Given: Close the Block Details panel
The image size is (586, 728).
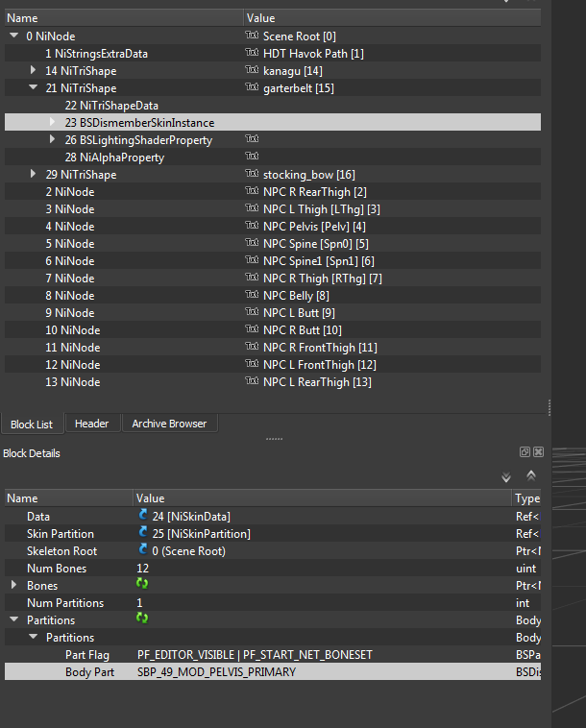Looking at the screenshot, I should click(538, 451).
